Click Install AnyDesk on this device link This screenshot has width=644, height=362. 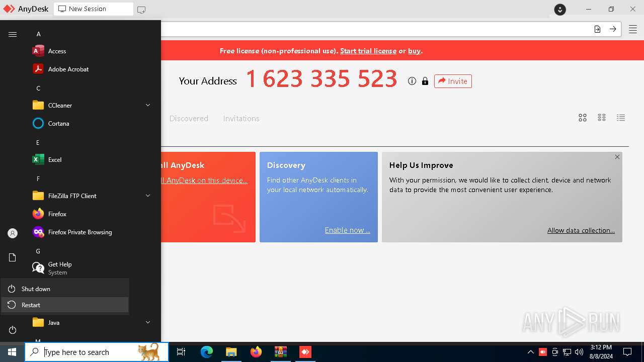[204, 180]
